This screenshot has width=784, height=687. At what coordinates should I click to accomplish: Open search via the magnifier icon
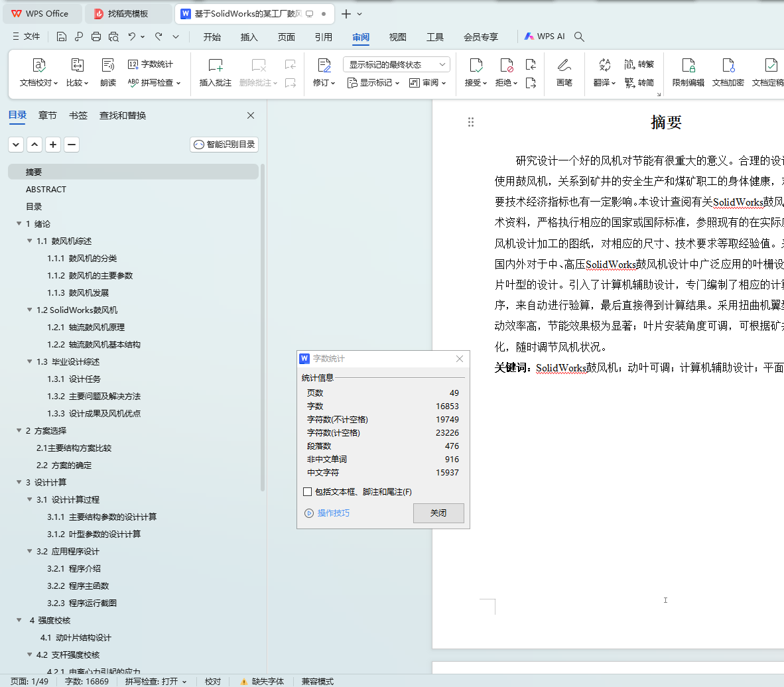pyautogui.click(x=579, y=36)
